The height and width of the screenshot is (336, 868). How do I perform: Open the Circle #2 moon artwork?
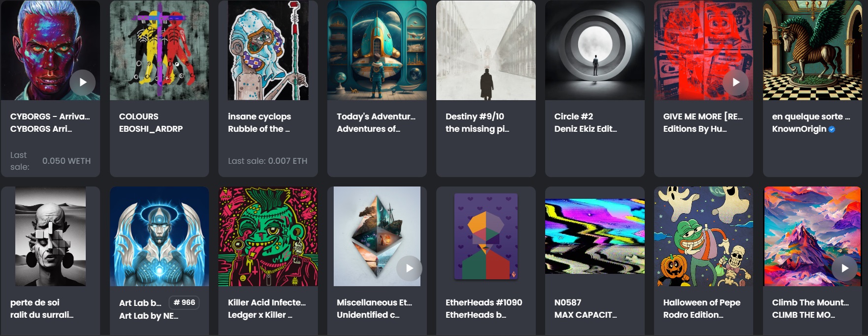[595, 50]
